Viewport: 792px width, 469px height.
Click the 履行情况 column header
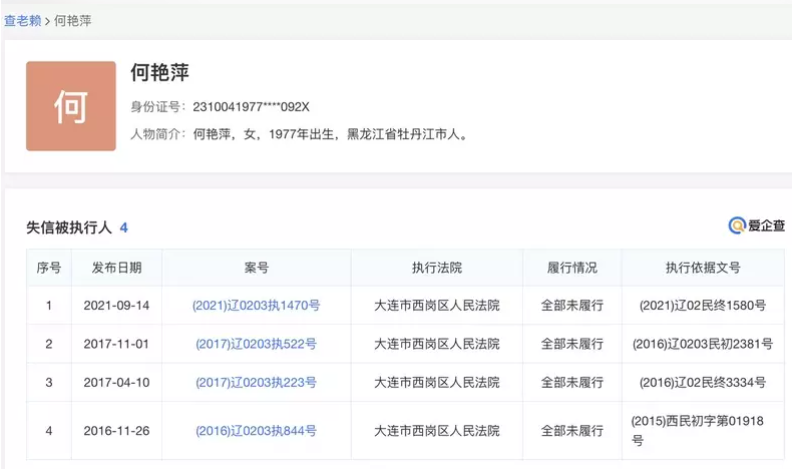click(572, 268)
